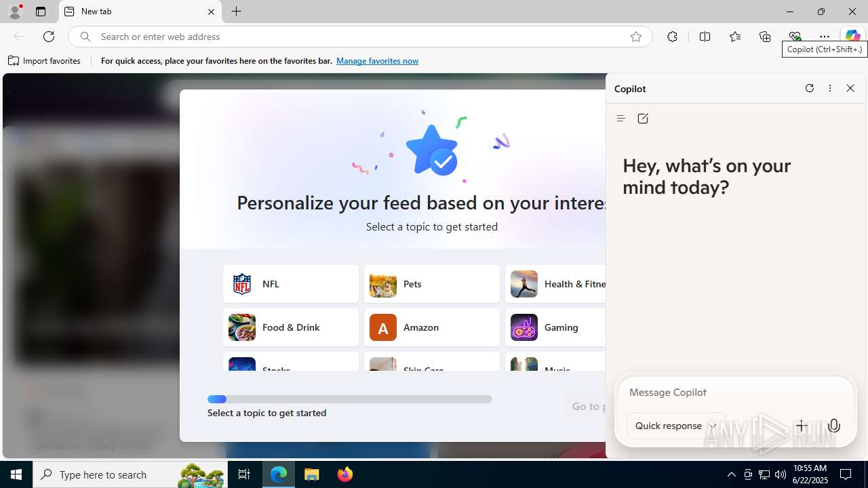Close the Copilot pane

point(850,88)
